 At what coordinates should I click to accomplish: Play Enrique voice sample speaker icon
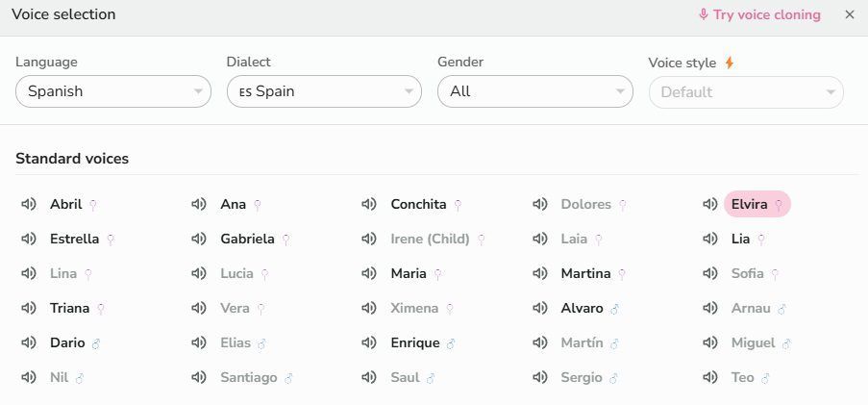369,342
